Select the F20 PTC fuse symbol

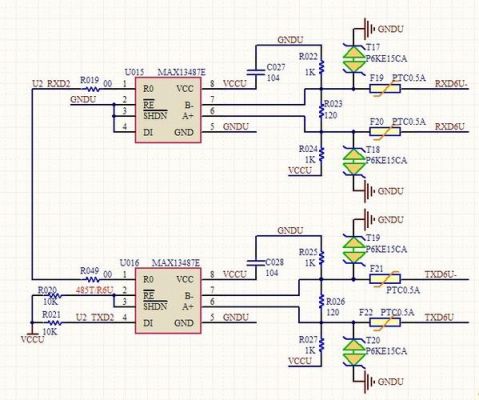385,132
